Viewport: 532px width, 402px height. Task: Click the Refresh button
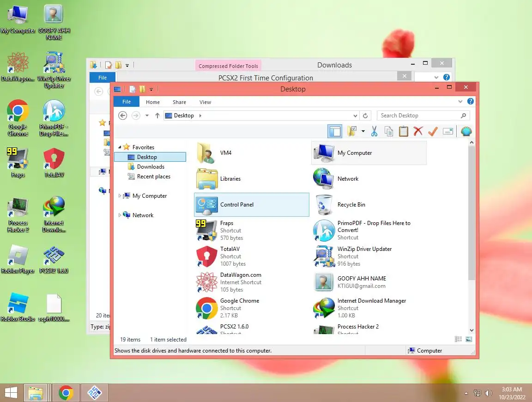click(x=365, y=116)
